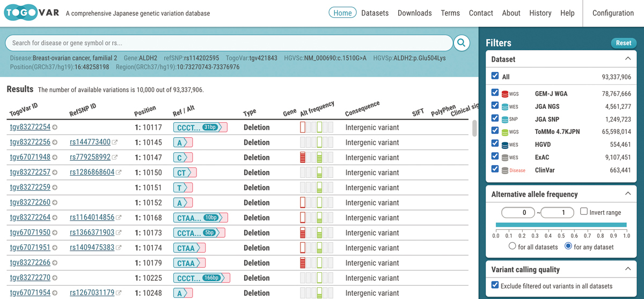Open variant link tgv67071950

click(30, 233)
